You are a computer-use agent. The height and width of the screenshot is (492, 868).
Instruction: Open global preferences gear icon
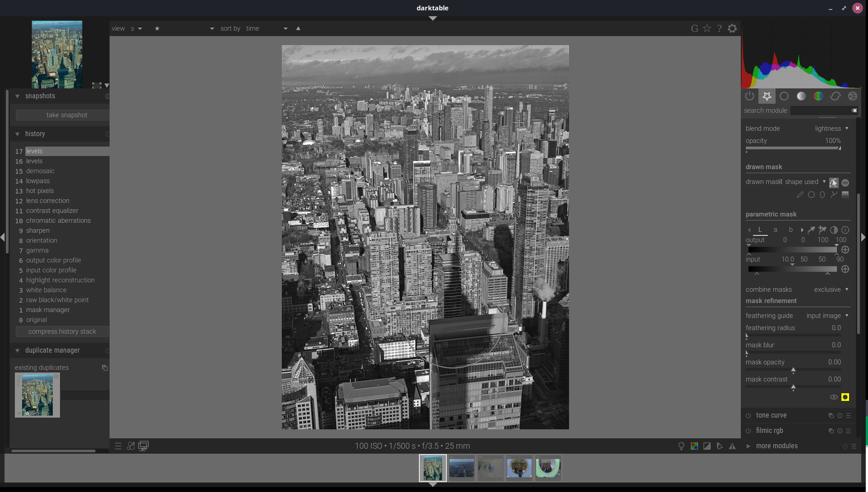[732, 28]
